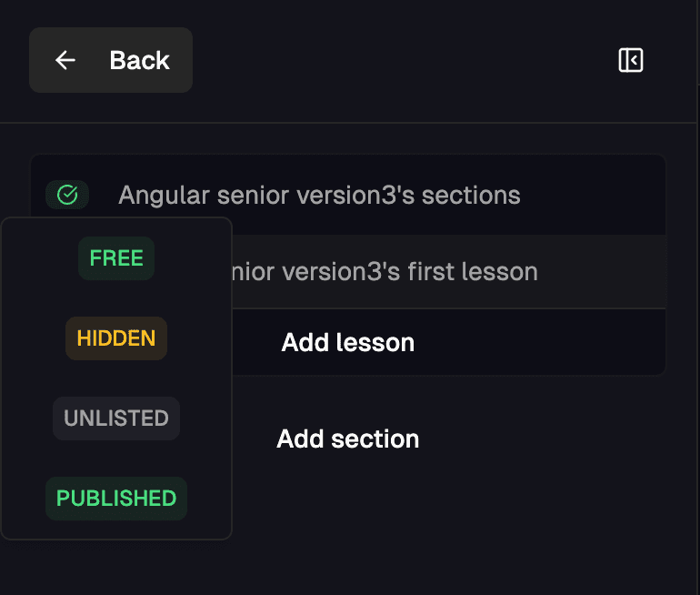
Task: Select the version3's first lesson row
Action: coord(449,272)
